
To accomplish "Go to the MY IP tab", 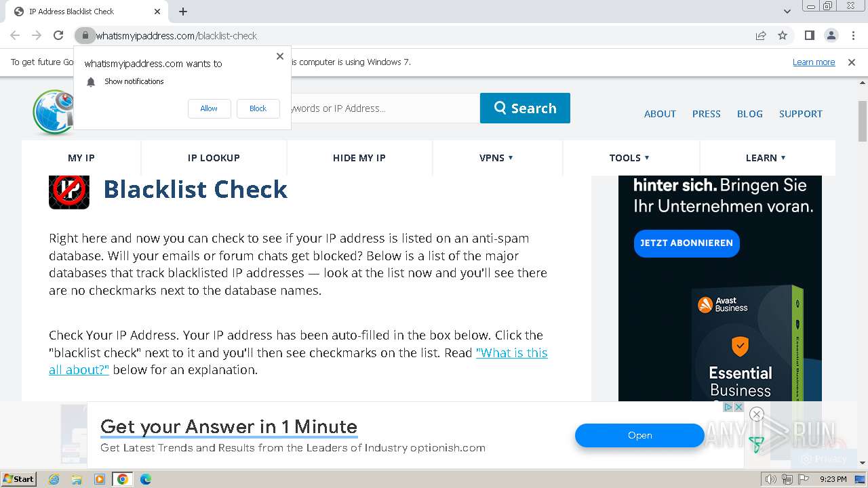I will click(81, 158).
